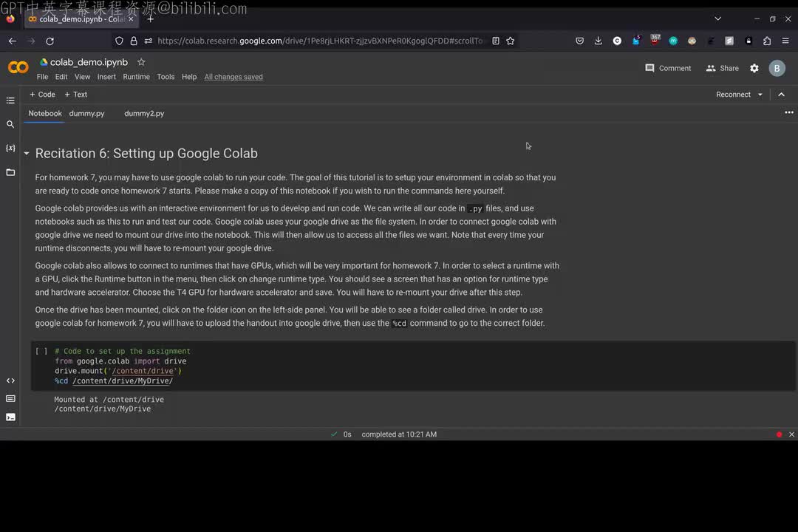Click the 'Mounted at /content/drive' output line

click(109, 400)
